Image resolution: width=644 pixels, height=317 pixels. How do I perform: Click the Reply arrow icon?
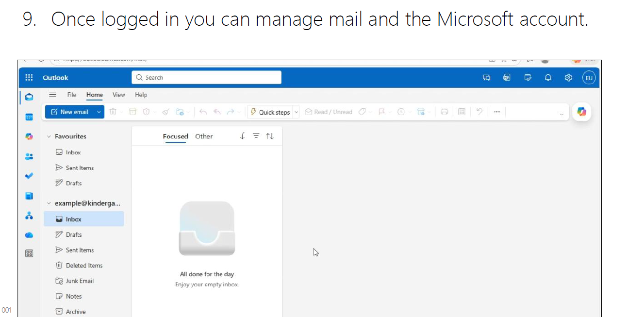[203, 112]
